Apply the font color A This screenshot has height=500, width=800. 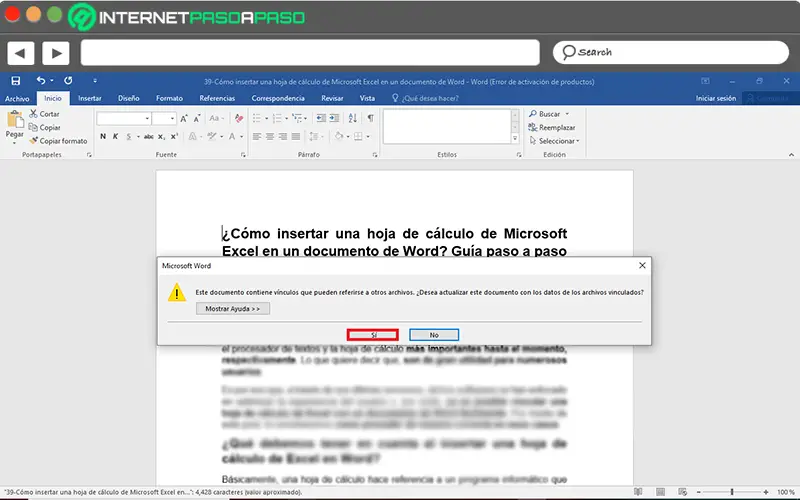[232, 136]
